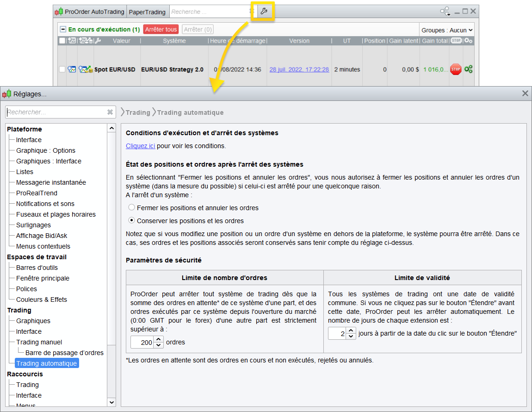Switch to the PaperTrading tab
This screenshot has width=532, height=412.
pyautogui.click(x=147, y=12)
